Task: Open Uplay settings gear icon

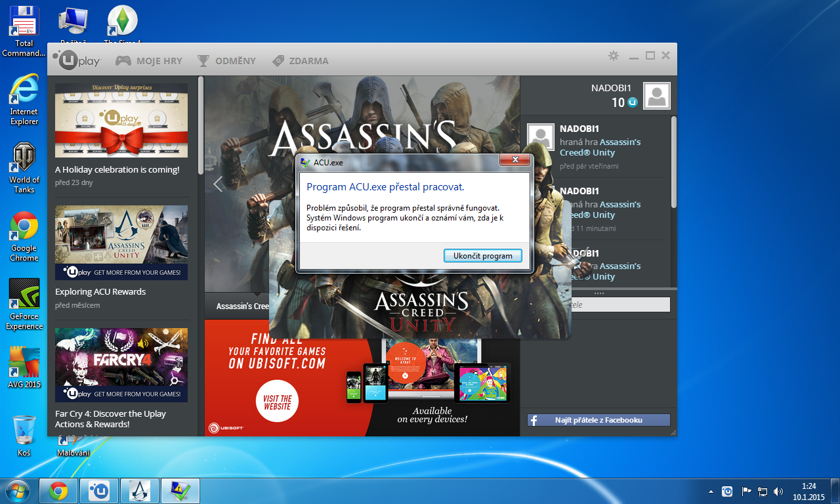Action: click(614, 56)
